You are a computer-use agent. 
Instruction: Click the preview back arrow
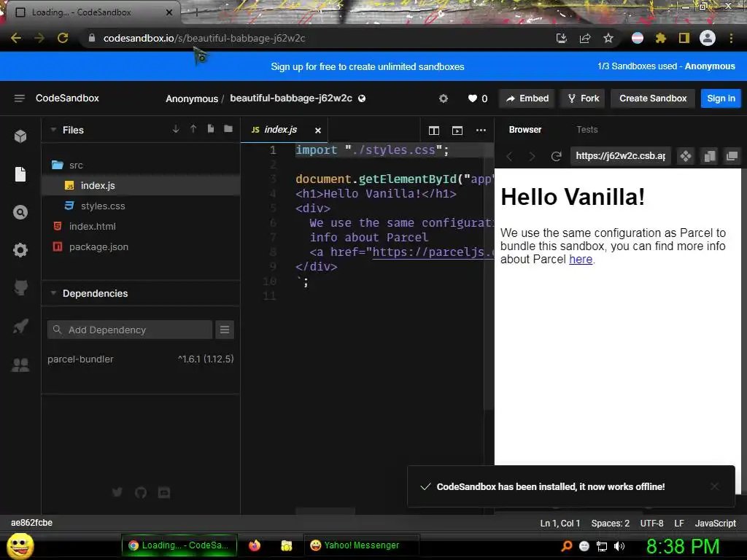(509, 156)
